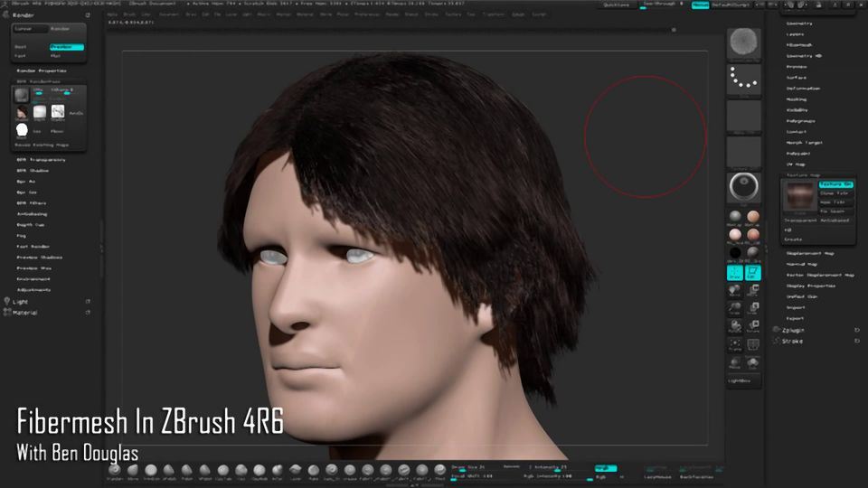Screen dimensions: 868x488
Task: Pick the TrimDynamic brush icon
Action: point(151,470)
